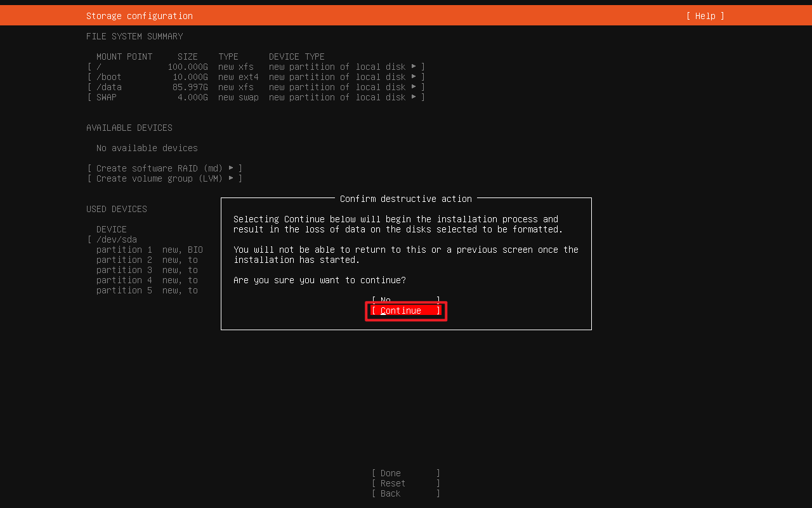Open Create volume group (LVM) option

coord(165,178)
